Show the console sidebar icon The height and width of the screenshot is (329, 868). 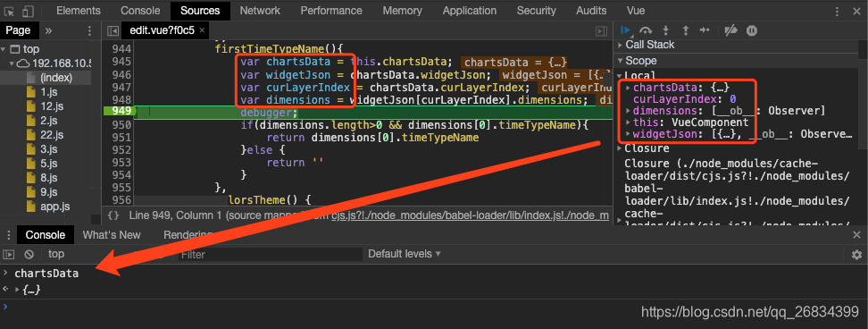click(9, 254)
